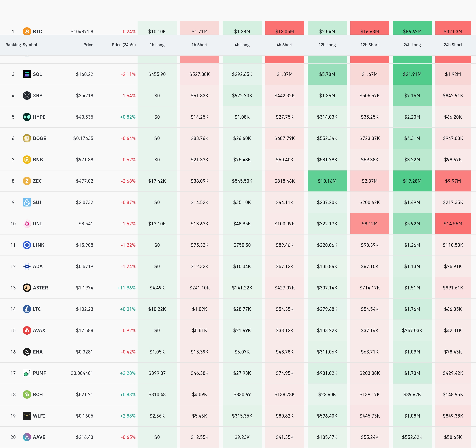Screen dimensions: 476x448
Task: Click the Dogecoin DOGE icon
Action: 27,138
